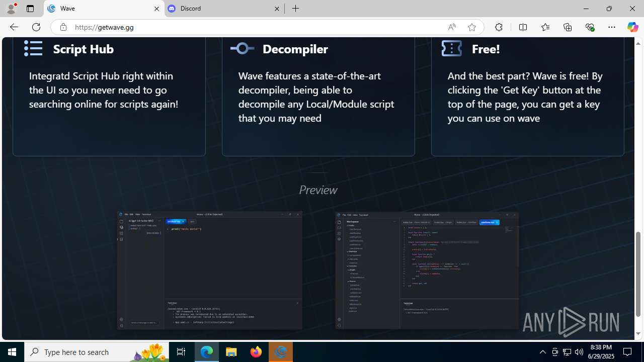The image size is (644, 362).
Task: Go back to the previous page
Action: (x=14, y=27)
